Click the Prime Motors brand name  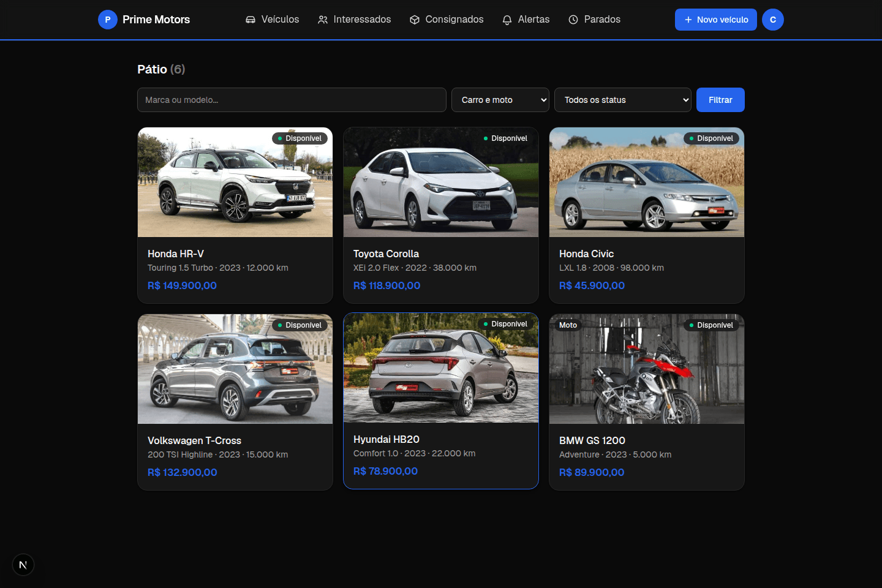(156, 20)
